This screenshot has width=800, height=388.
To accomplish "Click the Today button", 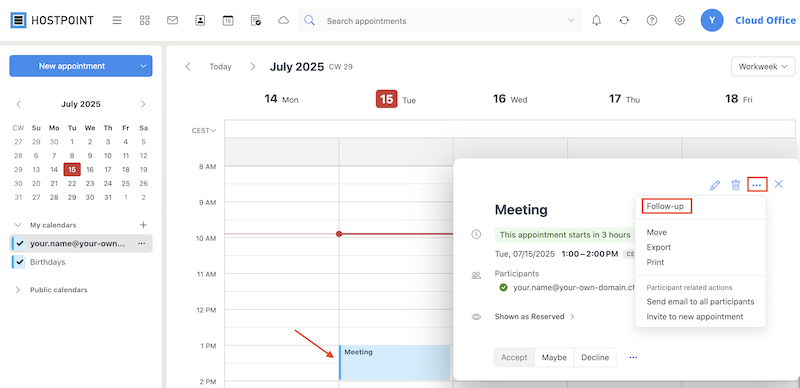I will point(220,66).
